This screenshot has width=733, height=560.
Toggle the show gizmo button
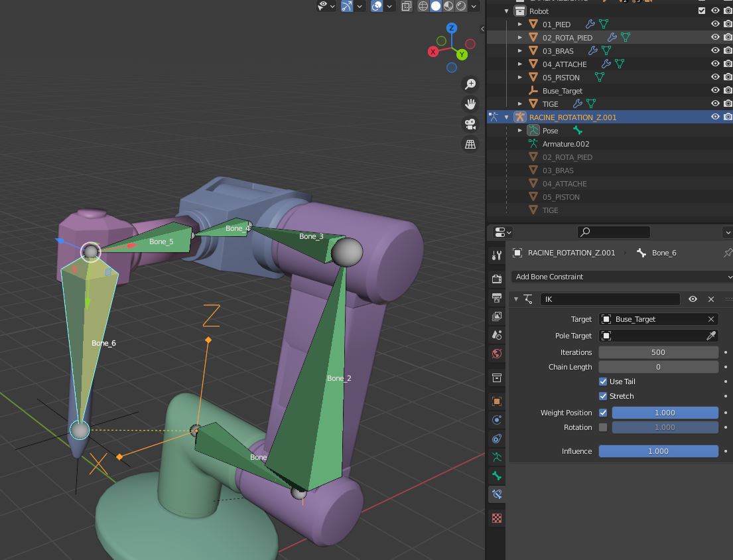click(347, 6)
